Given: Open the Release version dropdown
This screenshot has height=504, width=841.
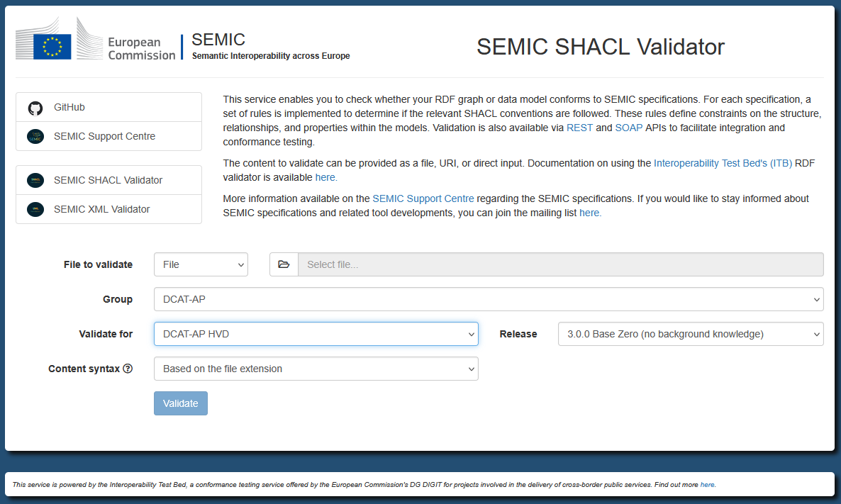Looking at the screenshot, I should [x=691, y=334].
